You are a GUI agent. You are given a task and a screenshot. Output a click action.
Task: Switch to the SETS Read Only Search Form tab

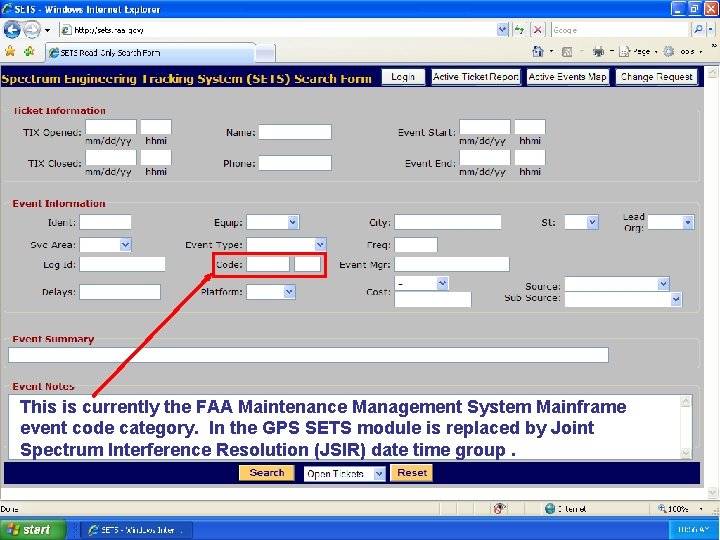pos(151,53)
